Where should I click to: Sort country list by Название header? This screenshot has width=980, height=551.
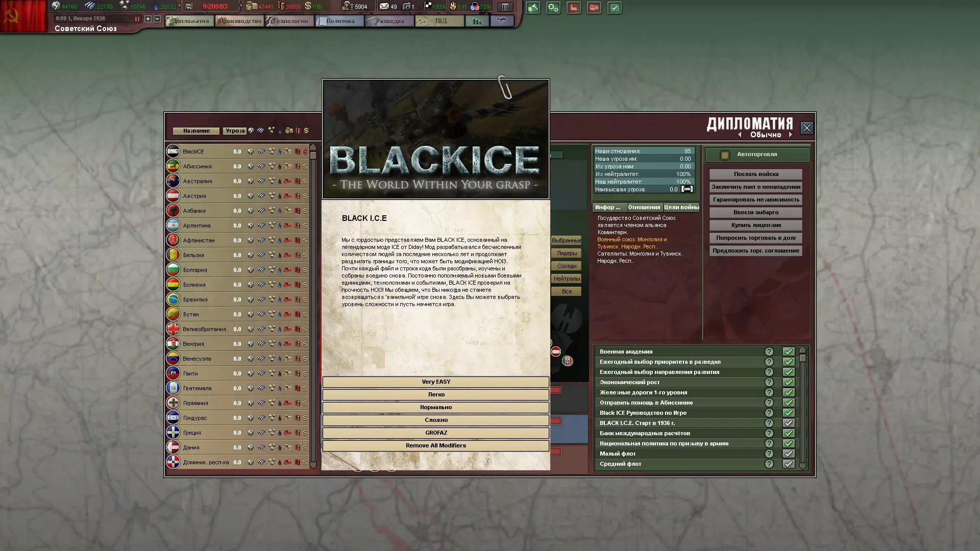click(x=196, y=131)
